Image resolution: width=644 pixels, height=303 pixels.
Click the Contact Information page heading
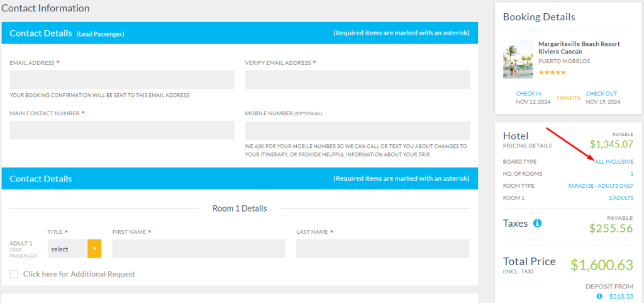(x=45, y=8)
